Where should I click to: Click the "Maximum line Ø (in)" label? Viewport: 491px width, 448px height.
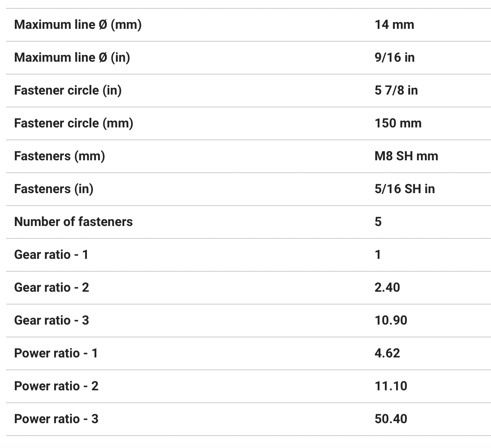tap(72, 58)
